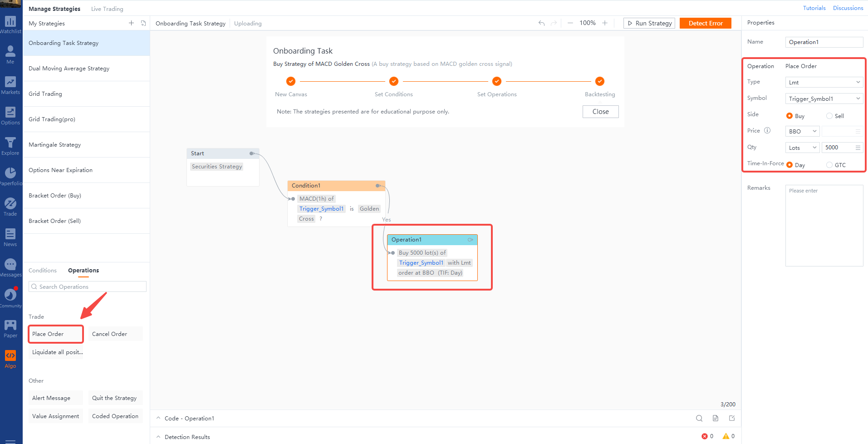Click the New Canvas step marker
This screenshot has height=444, width=868.
(x=291, y=81)
